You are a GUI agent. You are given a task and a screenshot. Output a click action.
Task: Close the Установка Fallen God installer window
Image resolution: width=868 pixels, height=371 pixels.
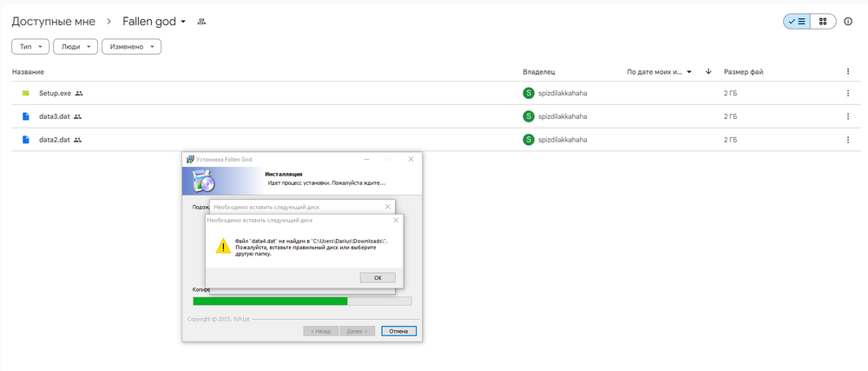(411, 160)
